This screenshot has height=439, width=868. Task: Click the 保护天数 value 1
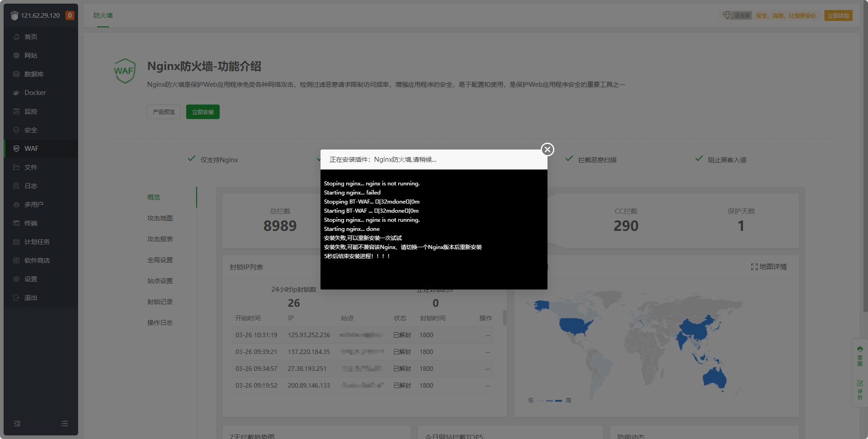click(x=741, y=226)
